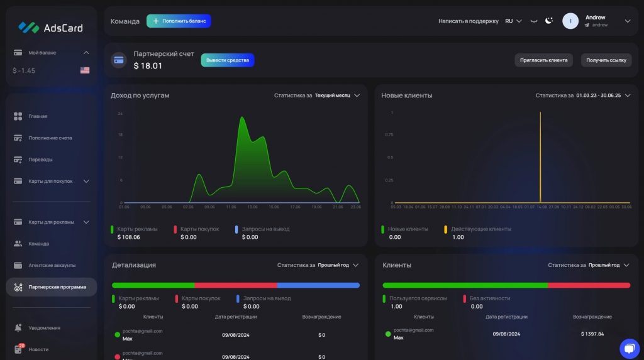Open the Агентские аккаунты menu item

pyautogui.click(x=52, y=265)
